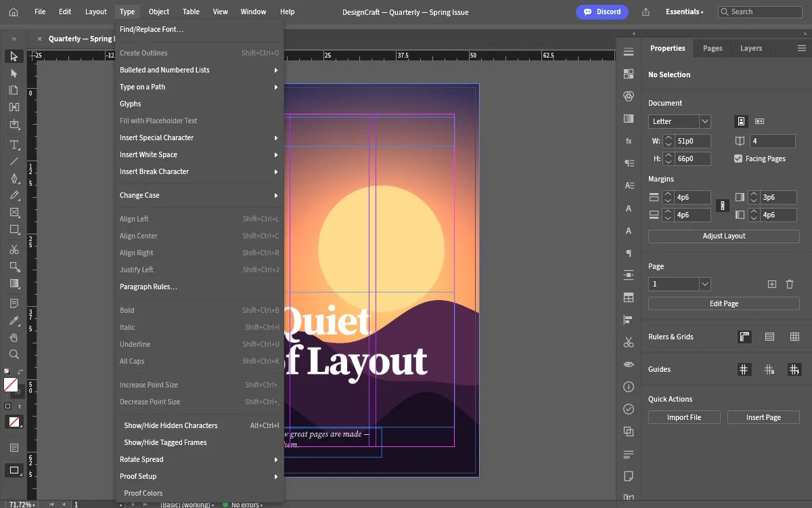Select portrait page orientation
This screenshot has width=812, height=508.
(742, 121)
